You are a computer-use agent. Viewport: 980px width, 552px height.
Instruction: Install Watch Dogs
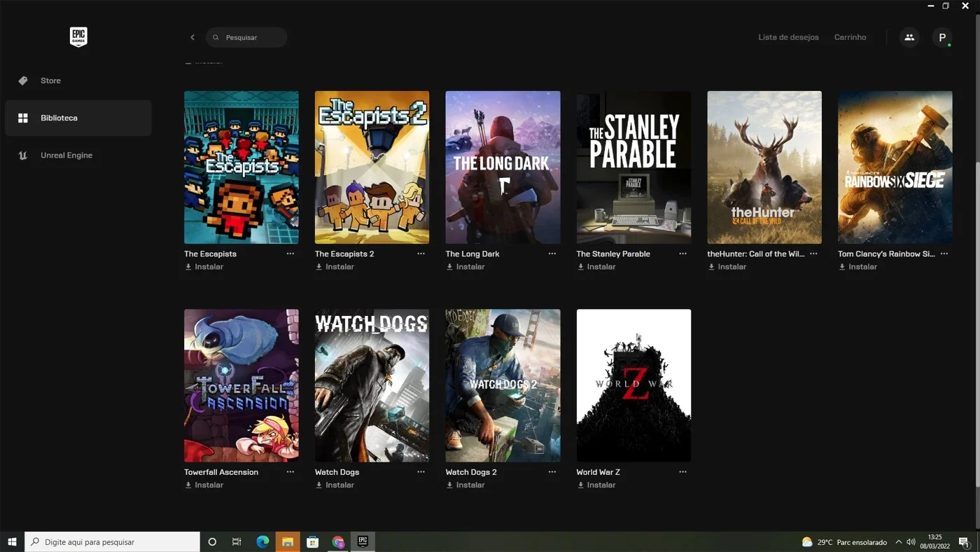point(335,485)
